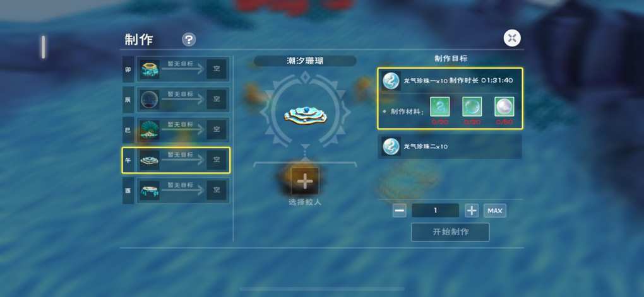The width and height of the screenshot is (644, 297).
Task: Click the 巳 shell station icon
Action: coord(150,130)
